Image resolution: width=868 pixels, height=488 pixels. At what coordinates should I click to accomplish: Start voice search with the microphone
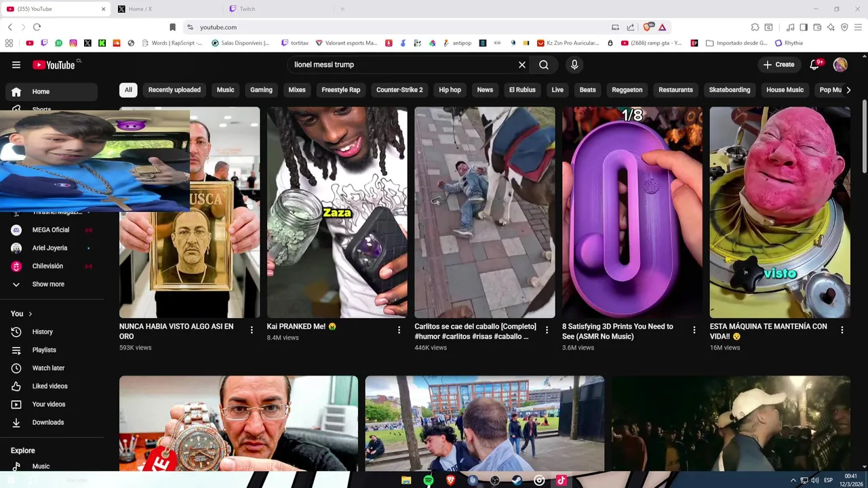coord(574,65)
